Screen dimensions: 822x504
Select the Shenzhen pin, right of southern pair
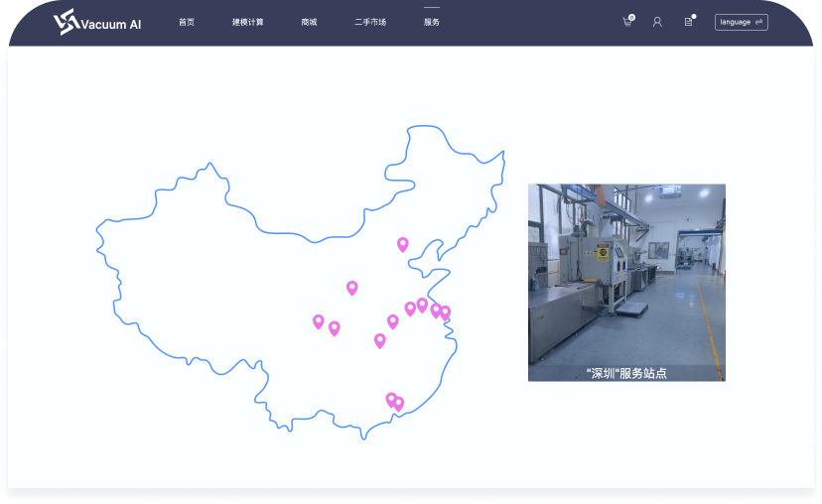tap(399, 404)
